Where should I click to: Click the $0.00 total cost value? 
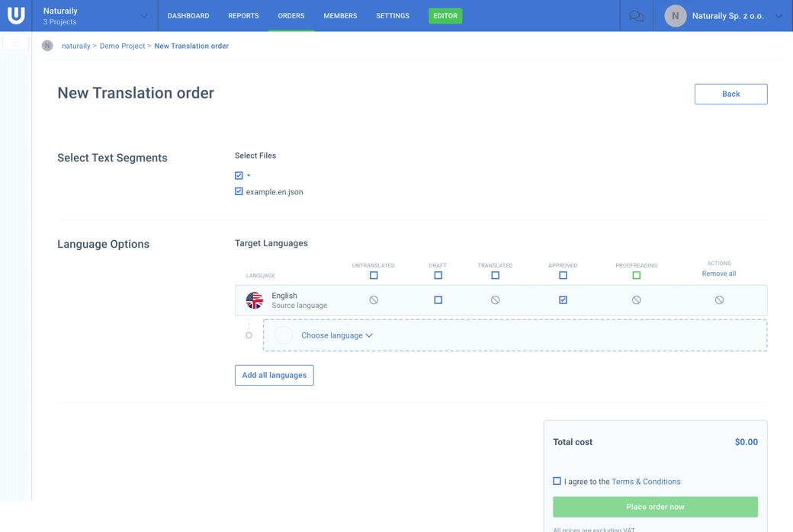746,442
